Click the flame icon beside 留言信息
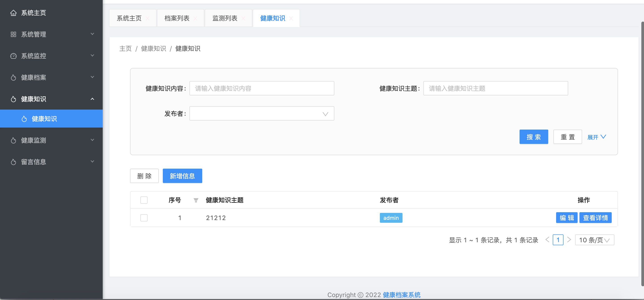644x300 pixels. click(x=13, y=162)
